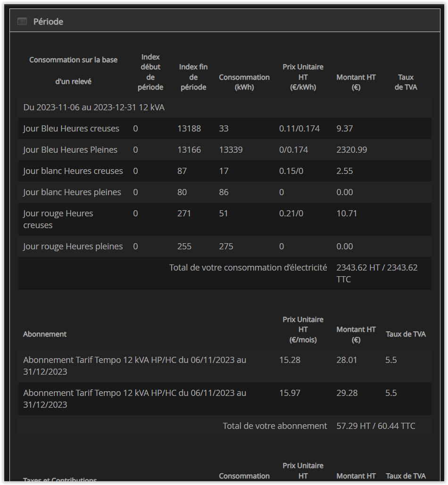This screenshot has height=485, width=448.
Task: Click the 2320.99 Montant HT value
Action: click(352, 150)
